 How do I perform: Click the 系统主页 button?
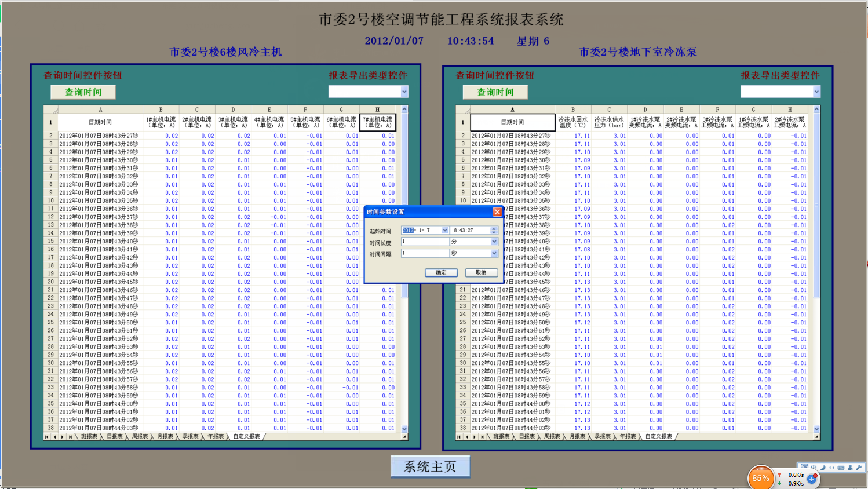pyautogui.click(x=430, y=466)
